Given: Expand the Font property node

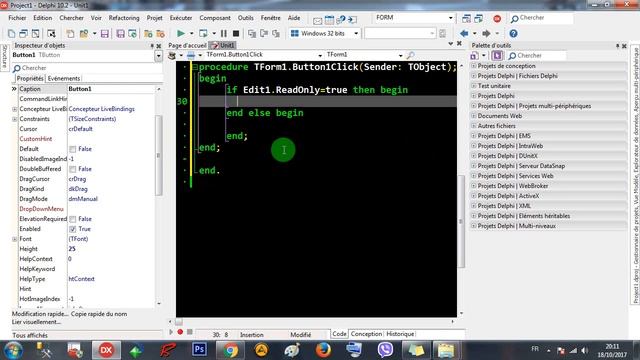Looking at the screenshot, I should tap(15, 239).
